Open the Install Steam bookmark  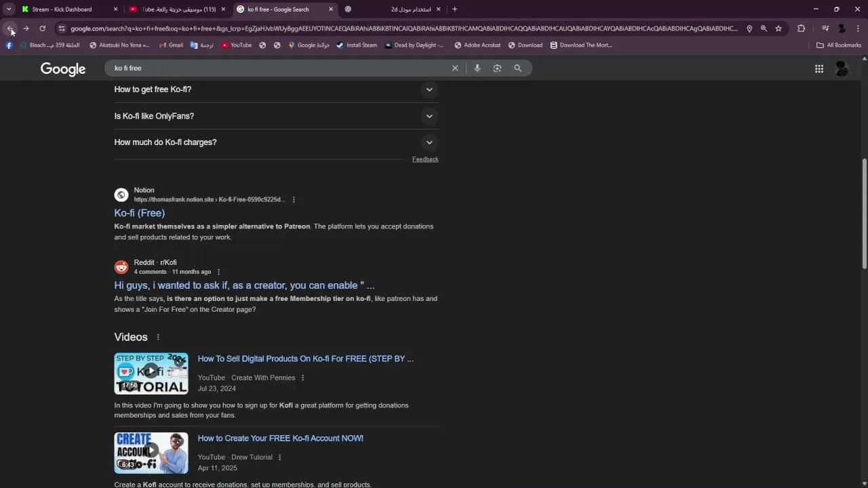tap(357, 45)
